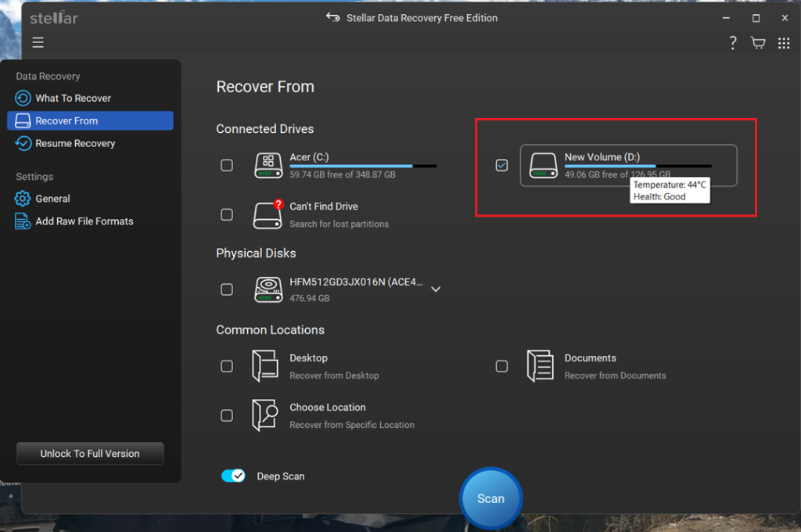
Task: Click the Documents location icon
Action: tap(540, 366)
